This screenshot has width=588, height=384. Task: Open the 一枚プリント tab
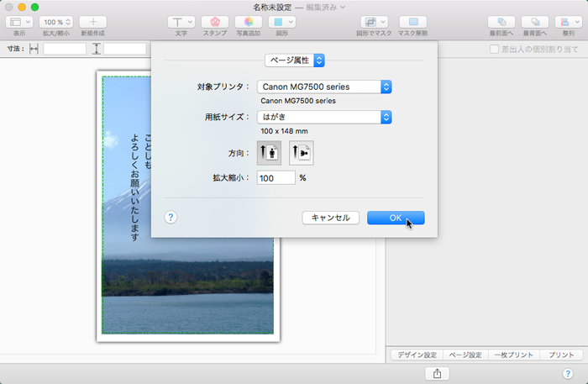tap(512, 355)
